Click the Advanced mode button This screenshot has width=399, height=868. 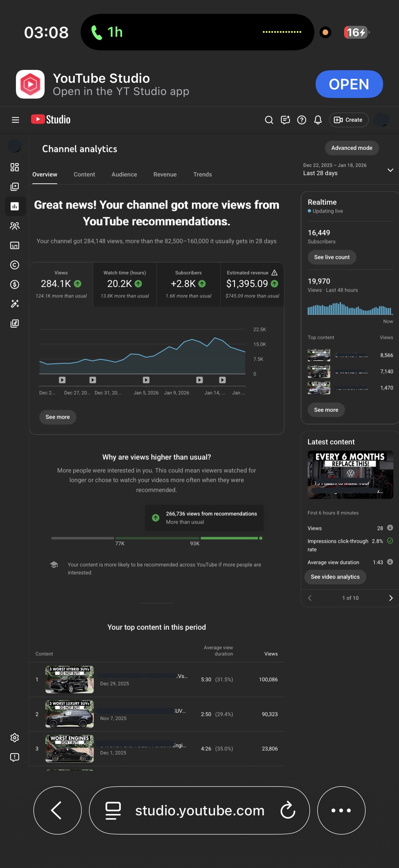click(352, 148)
